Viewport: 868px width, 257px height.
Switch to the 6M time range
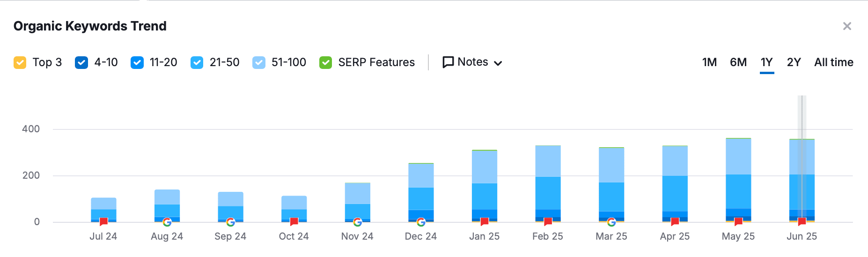738,62
